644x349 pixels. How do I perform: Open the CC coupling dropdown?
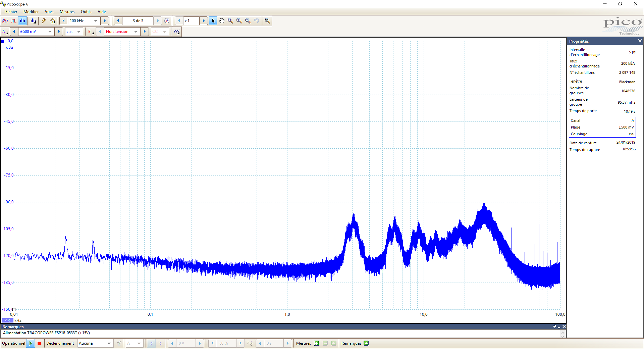[164, 32]
